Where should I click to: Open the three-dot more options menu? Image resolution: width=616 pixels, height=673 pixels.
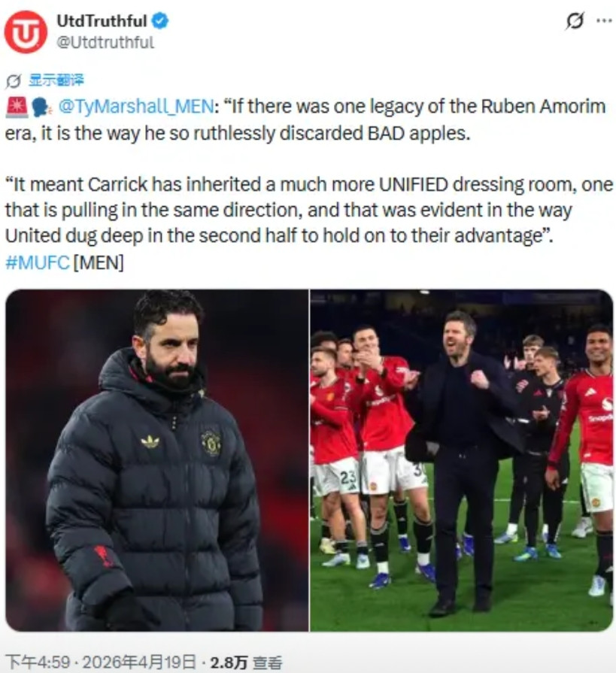click(x=605, y=20)
